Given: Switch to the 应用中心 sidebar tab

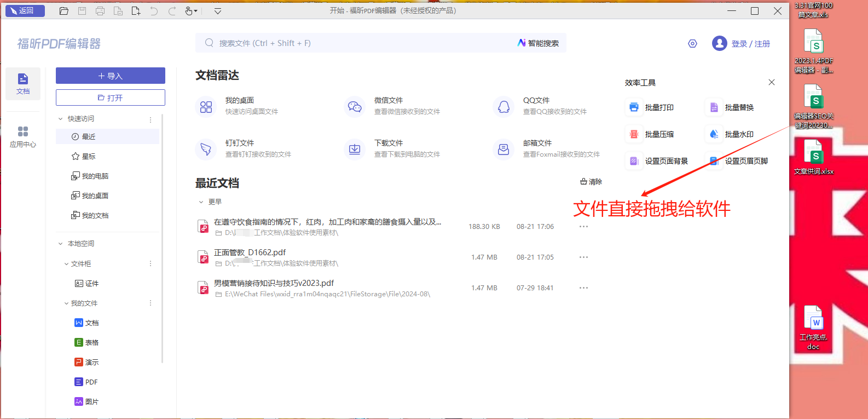Looking at the screenshot, I should tap(23, 136).
